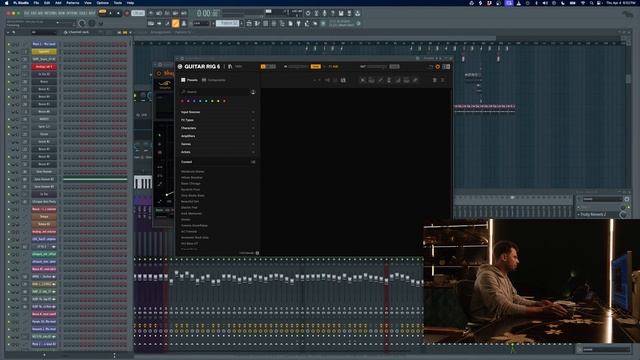Click the trash icon in Guitar Rig toolbar
The width and height of the screenshot is (640, 360).
[x=435, y=80]
